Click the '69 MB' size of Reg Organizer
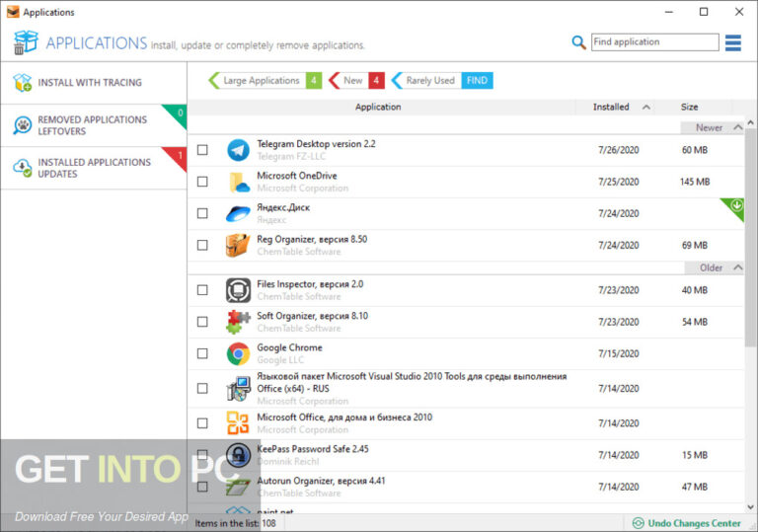Screen dimensions: 758x532 point(695,245)
